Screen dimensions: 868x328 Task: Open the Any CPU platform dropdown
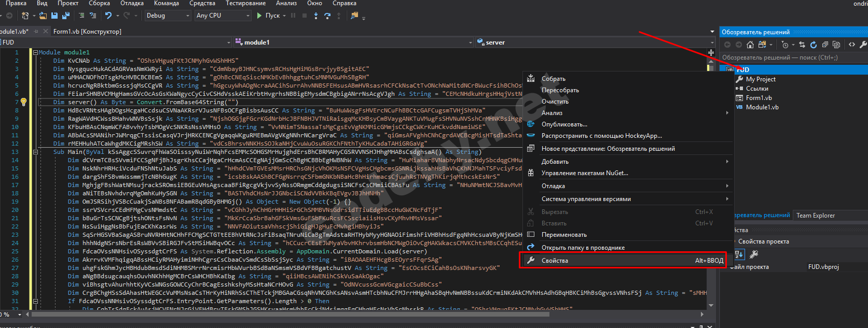[x=223, y=16]
